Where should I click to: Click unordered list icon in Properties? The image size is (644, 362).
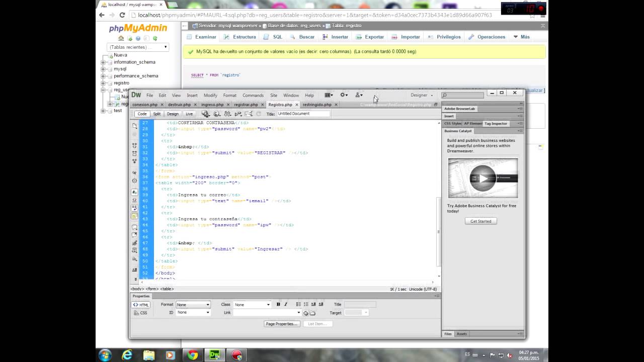click(x=298, y=304)
